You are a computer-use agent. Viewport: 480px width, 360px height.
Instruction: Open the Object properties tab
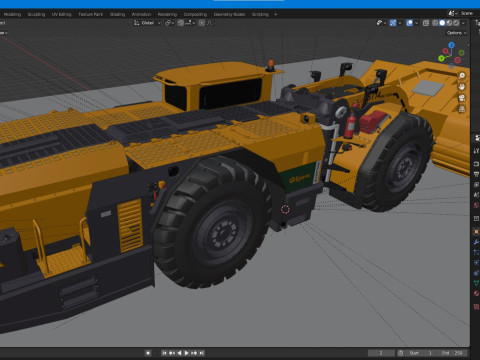(476, 232)
